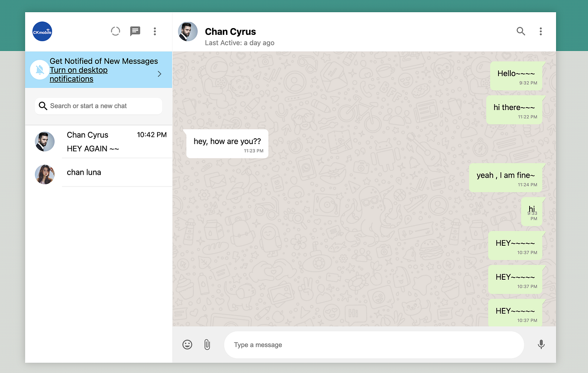Expand the notifications banner chevron

point(159,74)
